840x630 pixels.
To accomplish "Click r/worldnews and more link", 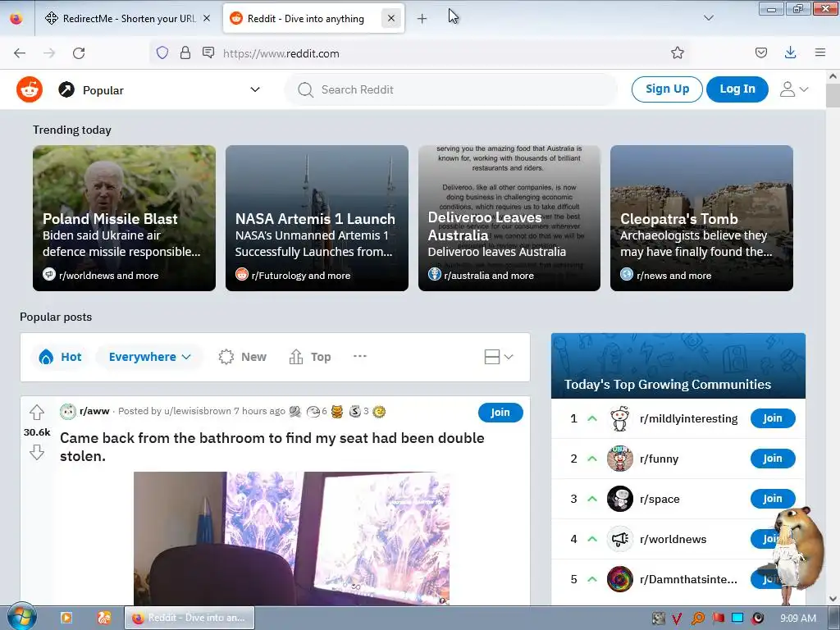I will (x=109, y=276).
